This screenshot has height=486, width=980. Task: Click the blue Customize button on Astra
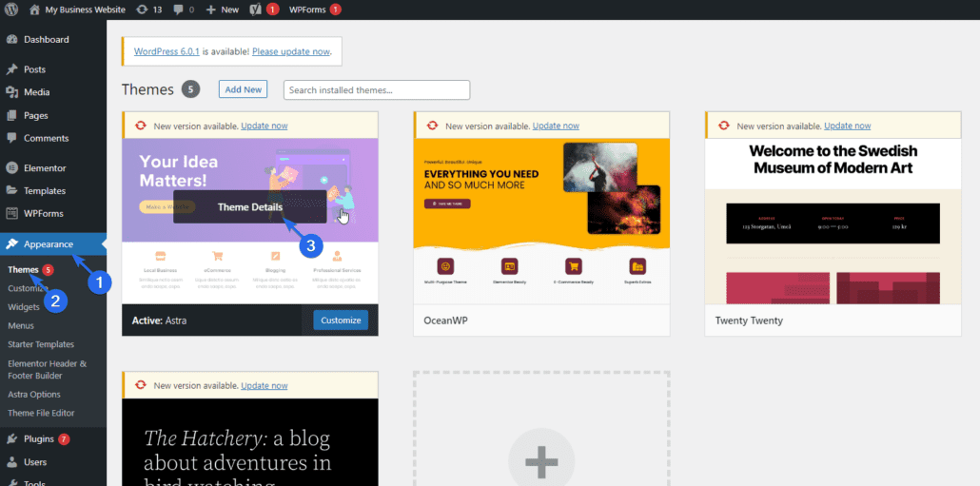coord(341,320)
